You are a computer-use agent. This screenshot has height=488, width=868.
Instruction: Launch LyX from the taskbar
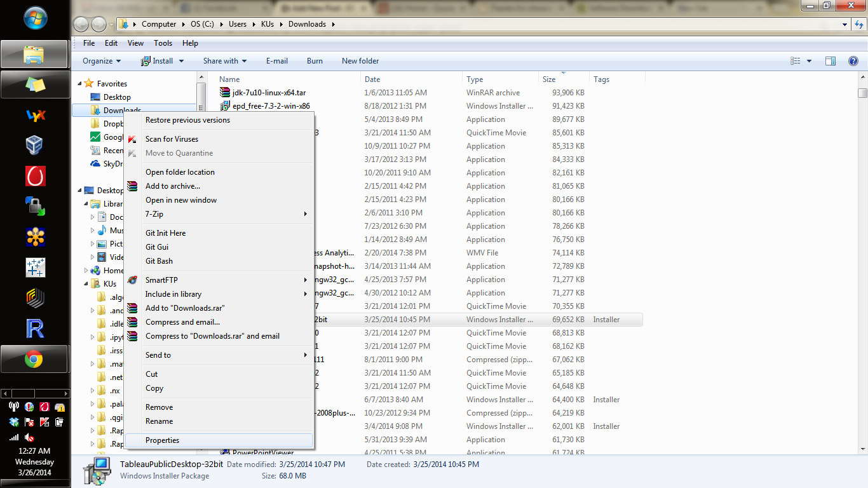(35, 116)
